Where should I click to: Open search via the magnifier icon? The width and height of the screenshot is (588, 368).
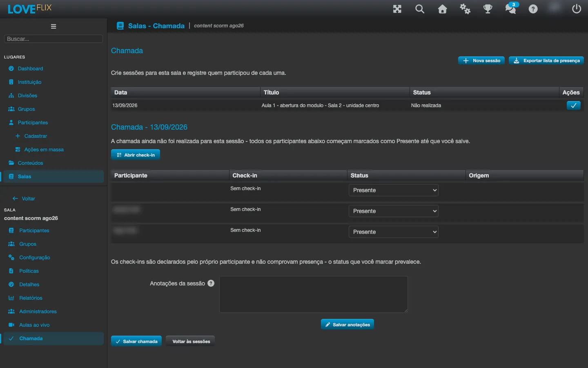point(420,9)
